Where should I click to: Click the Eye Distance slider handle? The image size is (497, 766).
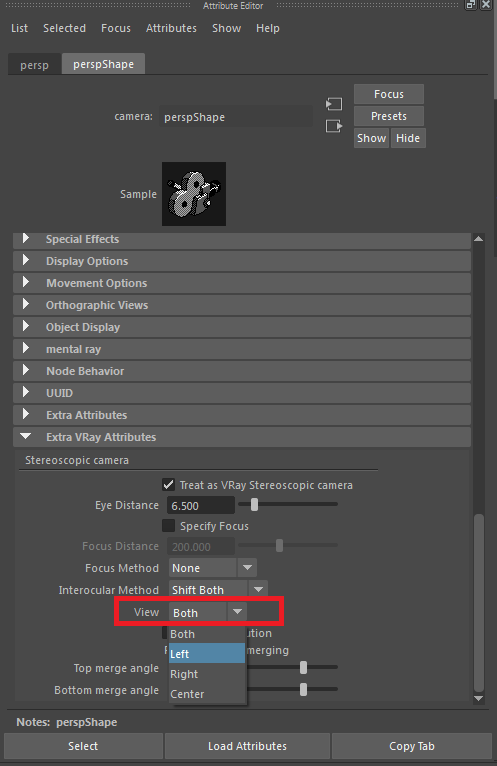coord(254,505)
